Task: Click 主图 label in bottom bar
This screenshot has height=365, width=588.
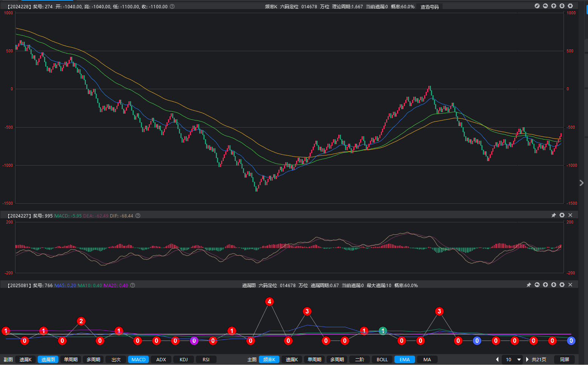Action: 252,359
